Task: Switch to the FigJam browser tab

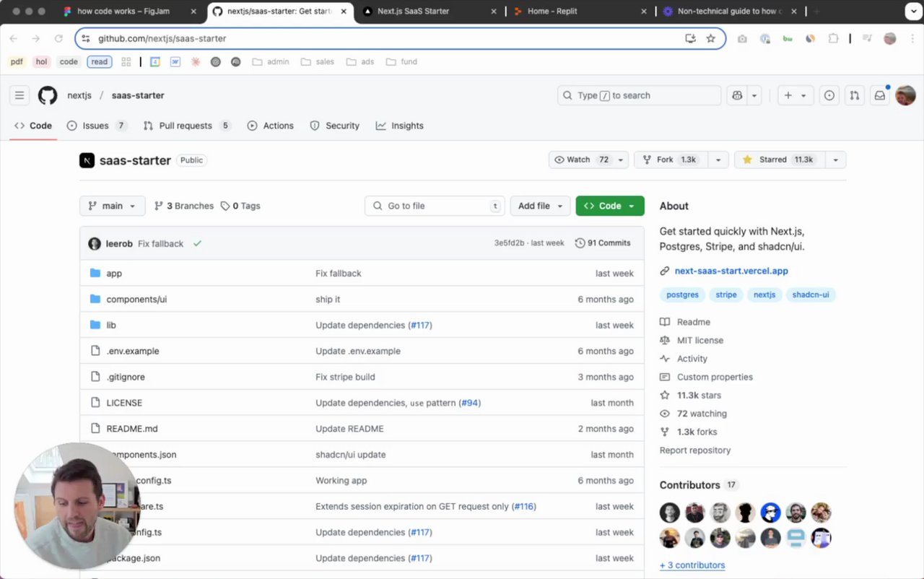Action: pos(130,12)
